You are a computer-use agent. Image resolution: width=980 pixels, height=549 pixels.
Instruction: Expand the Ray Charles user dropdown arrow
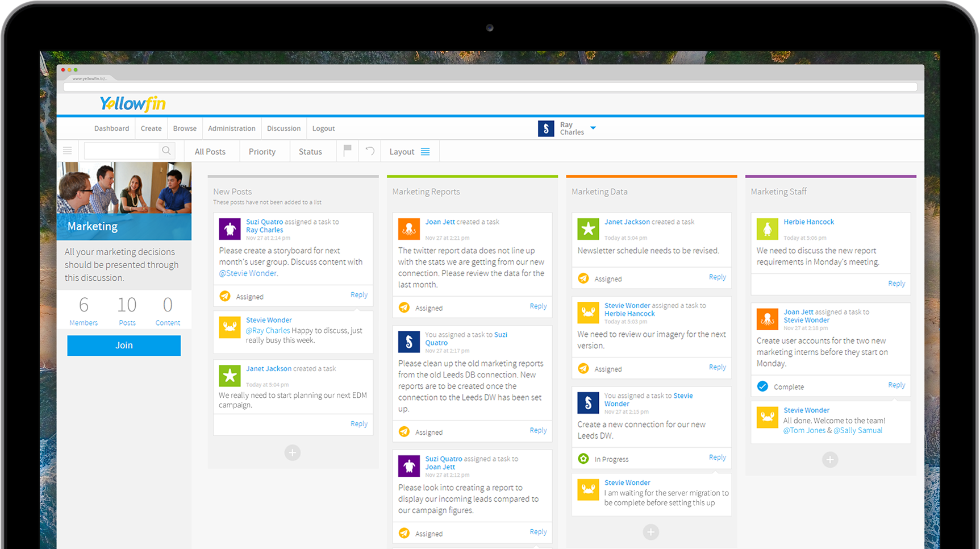(593, 128)
